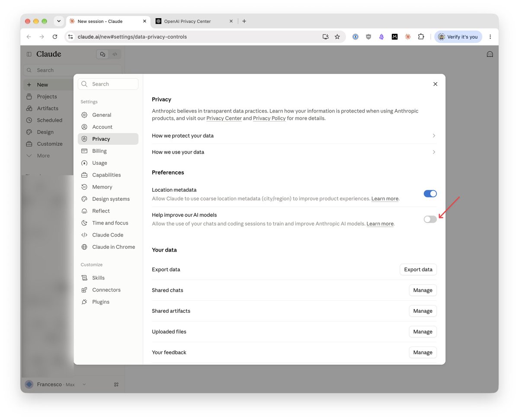
Task: Open Design in sidebar
Action: click(48, 132)
